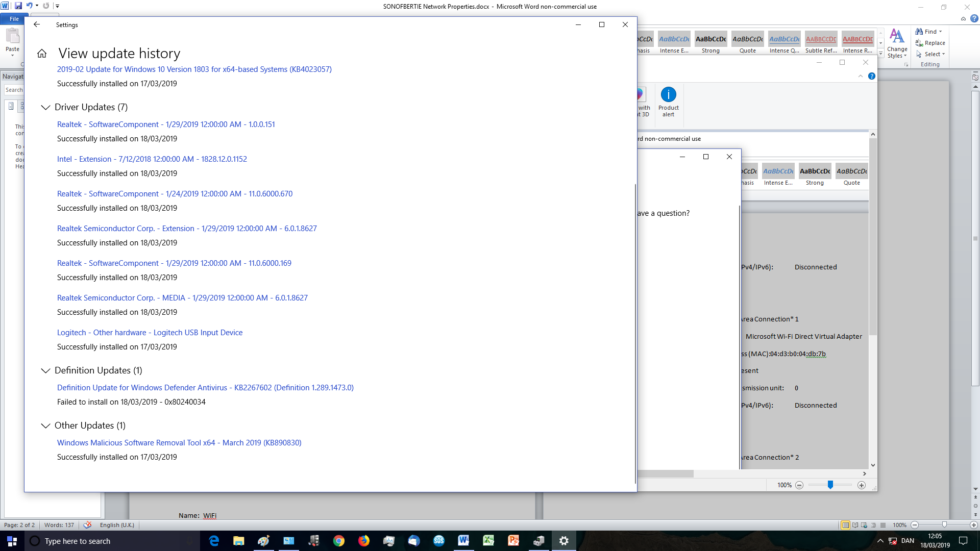
Task: Collapse the Other Updates section
Action: point(45,425)
